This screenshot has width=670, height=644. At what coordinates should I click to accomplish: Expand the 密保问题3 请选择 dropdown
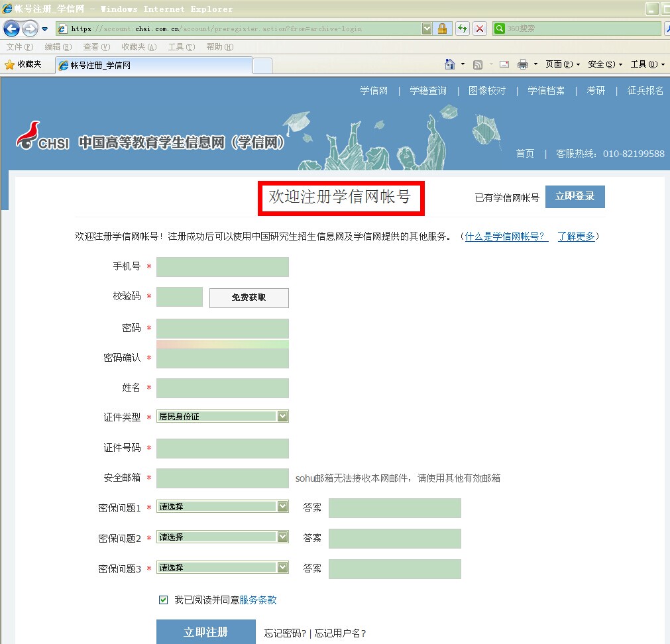223,567
